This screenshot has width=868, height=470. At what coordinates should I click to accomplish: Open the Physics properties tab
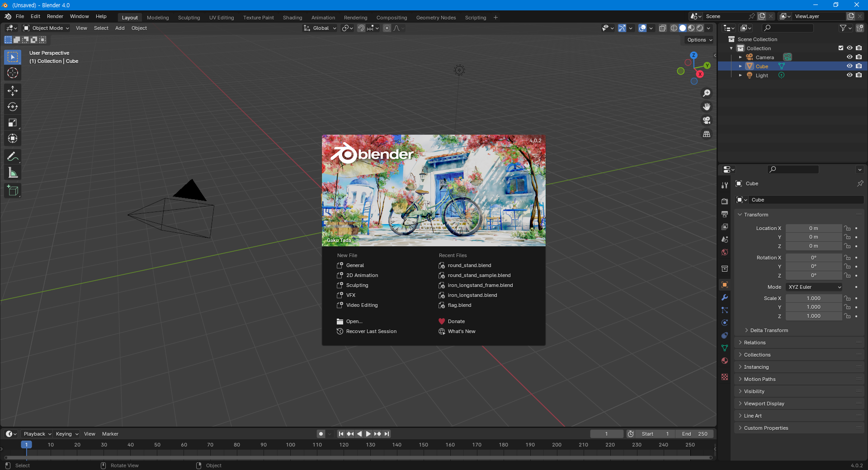pos(725,323)
